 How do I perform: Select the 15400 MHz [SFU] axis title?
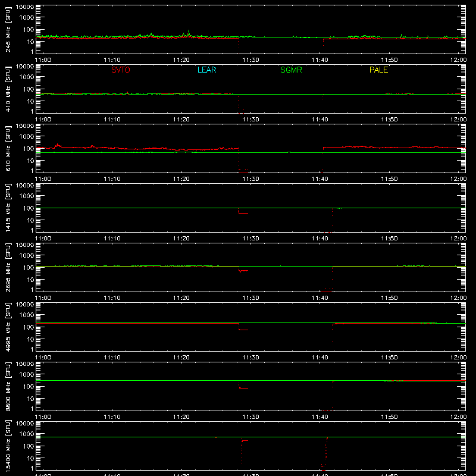pyautogui.click(x=8, y=446)
